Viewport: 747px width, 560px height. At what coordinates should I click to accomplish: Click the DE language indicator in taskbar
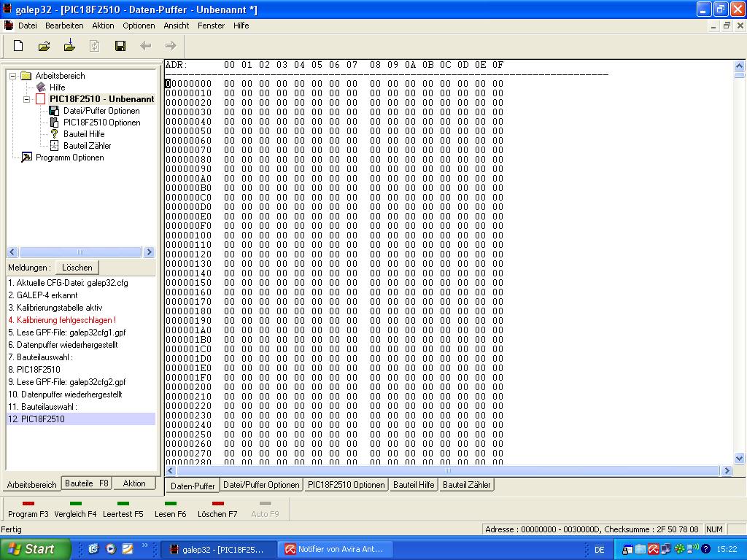click(x=600, y=550)
